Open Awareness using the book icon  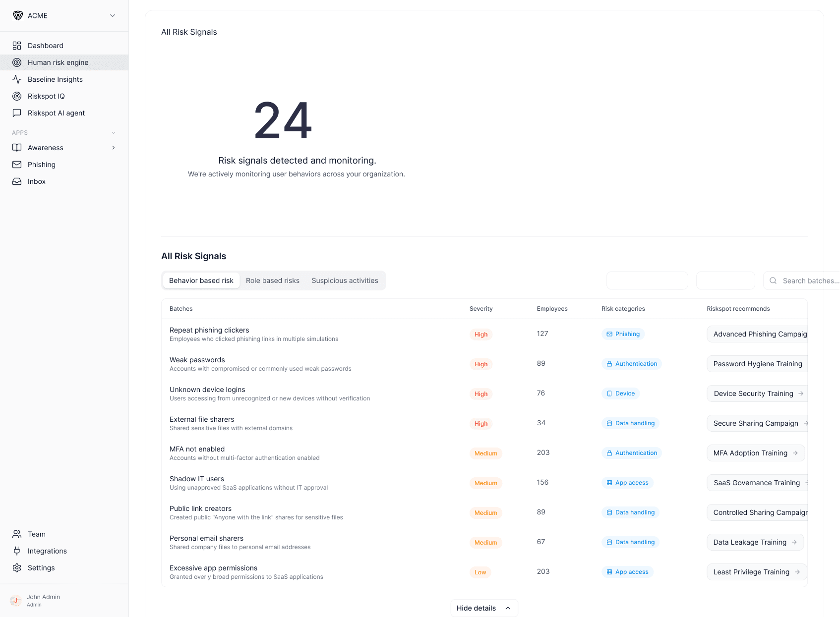click(x=17, y=147)
